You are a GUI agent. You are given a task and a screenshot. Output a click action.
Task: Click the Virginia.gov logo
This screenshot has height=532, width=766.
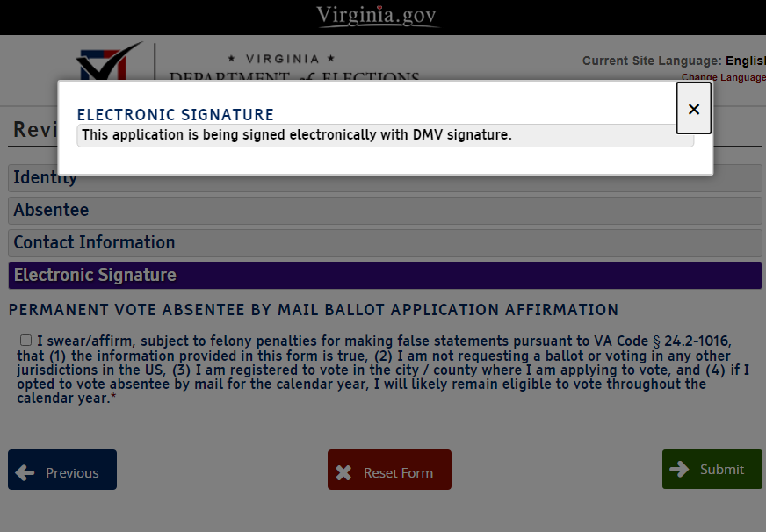[378, 16]
